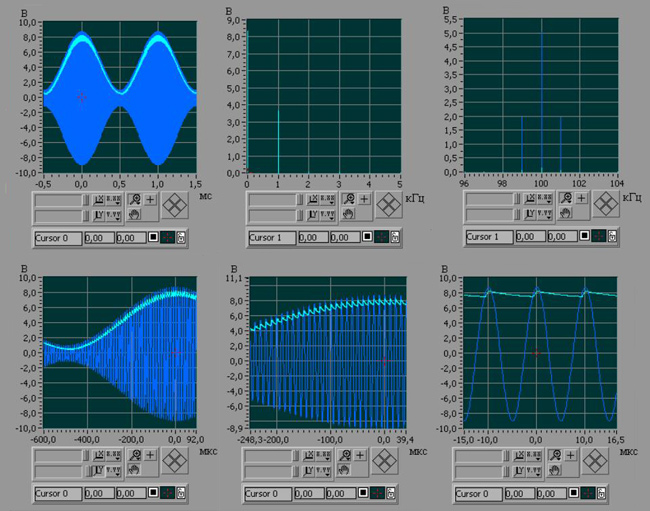Screen dimensions: 650x511
Task: Toggle Y-axis autoscale lock for the 96–104 кГц spectrum
Action: [530, 214]
